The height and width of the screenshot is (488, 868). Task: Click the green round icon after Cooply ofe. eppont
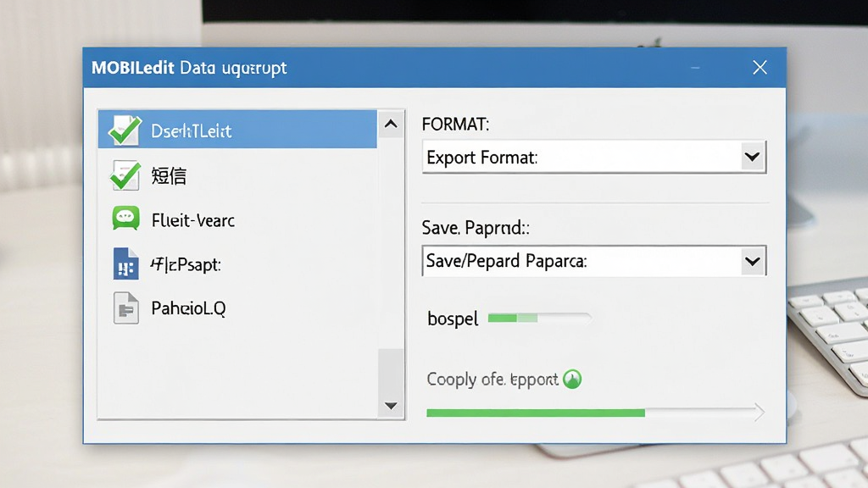pyautogui.click(x=572, y=379)
